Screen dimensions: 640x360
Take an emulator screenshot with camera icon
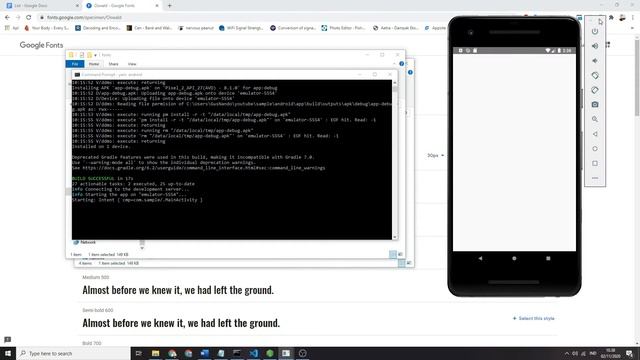(x=595, y=104)
